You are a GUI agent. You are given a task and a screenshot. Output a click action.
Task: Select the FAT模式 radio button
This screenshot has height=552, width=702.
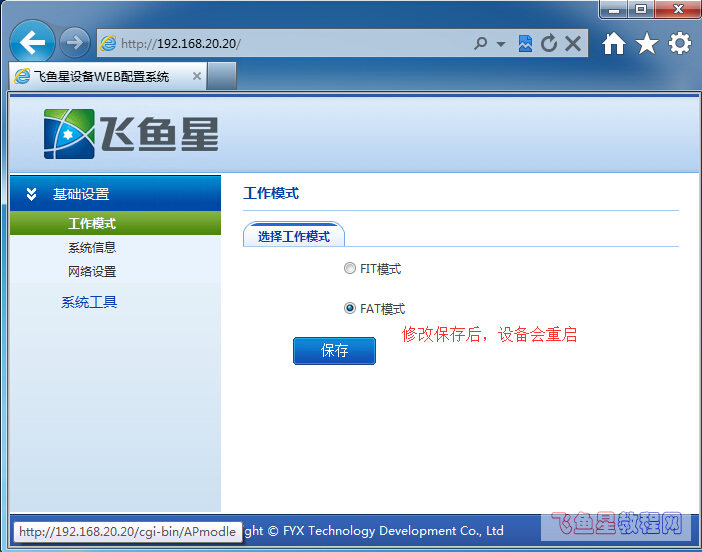click(x=350, y=308)
